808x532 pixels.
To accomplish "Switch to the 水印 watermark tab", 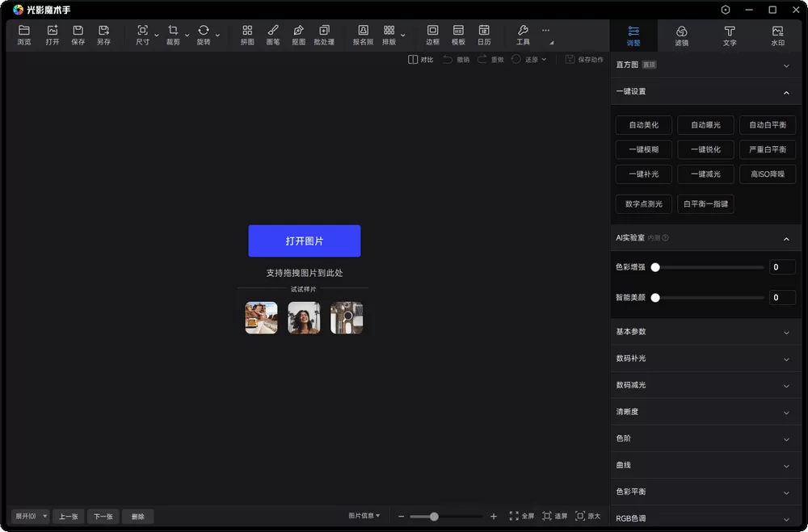I will click(x=777, y=36).
